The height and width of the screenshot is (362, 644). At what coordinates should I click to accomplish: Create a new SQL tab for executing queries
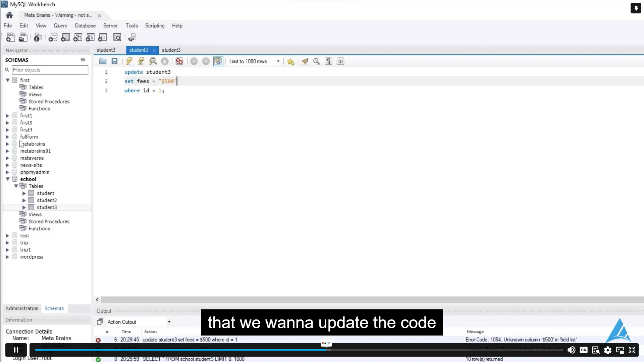(x=10, y=37)
